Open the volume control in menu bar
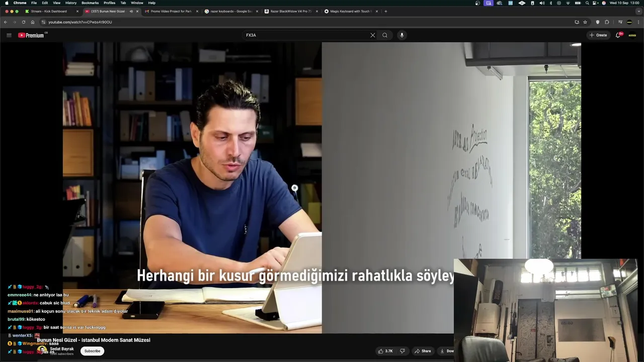Image resolution: width=644 pixels, height=362 pixels. click(x=542, y=3)
